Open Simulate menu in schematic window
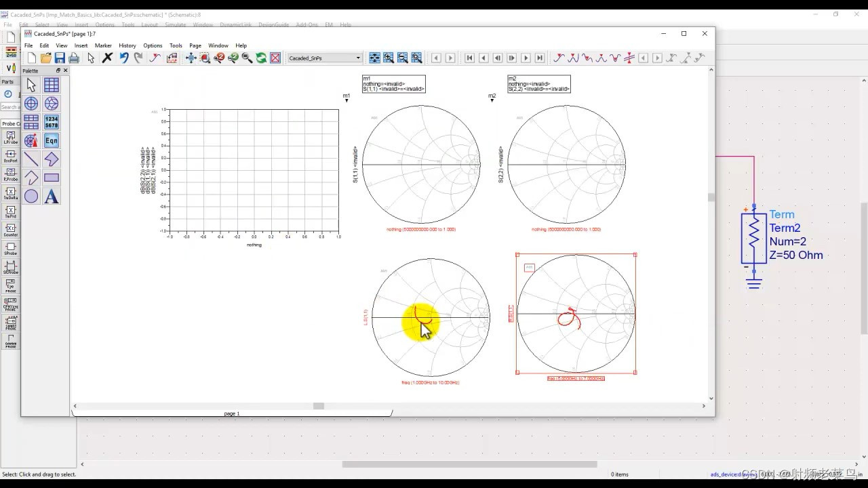 coord(176,25)
